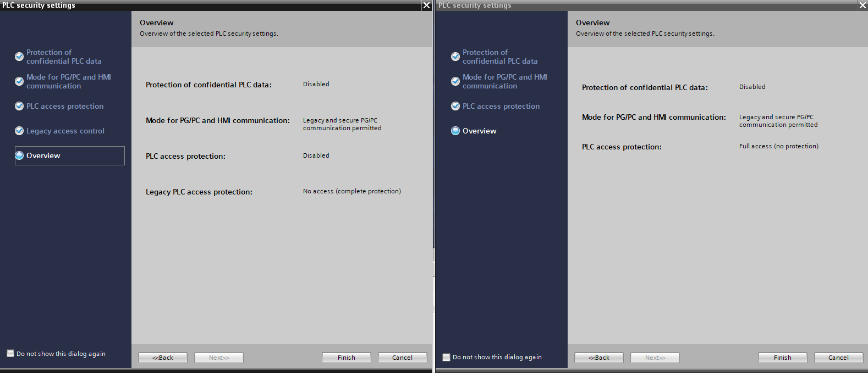The image size is (868, 373).
Task: Open the PLC access protection step in right dialog
Action: click(501, 106)
